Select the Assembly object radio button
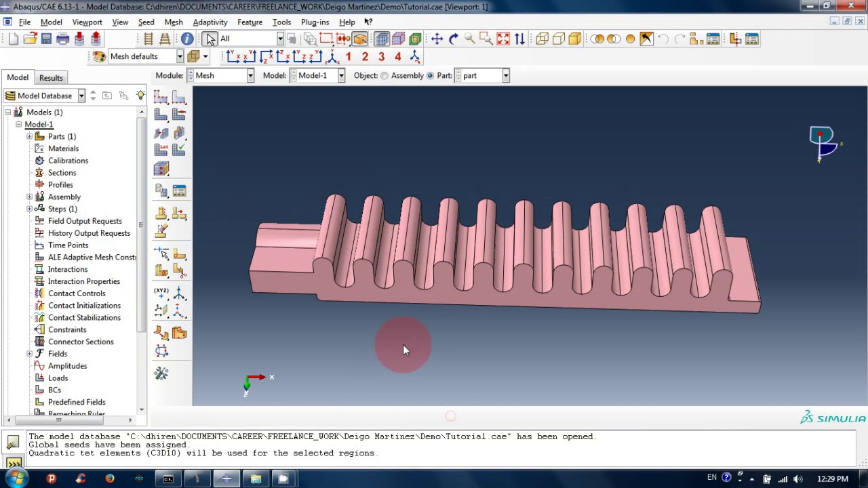This screenshot has height=488, width=868. (384, 76)
